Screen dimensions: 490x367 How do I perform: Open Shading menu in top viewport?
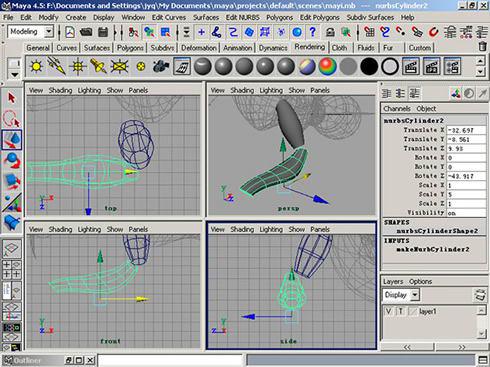pos(60,90)
